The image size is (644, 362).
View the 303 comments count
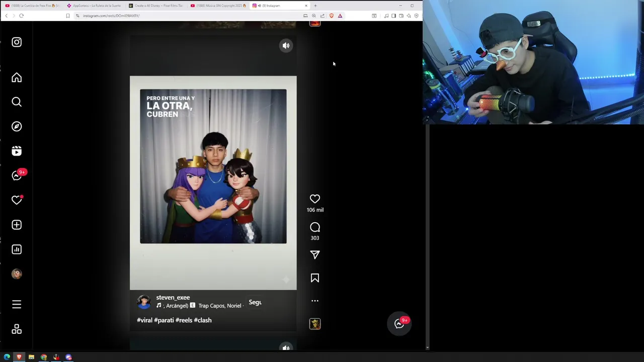315,238
